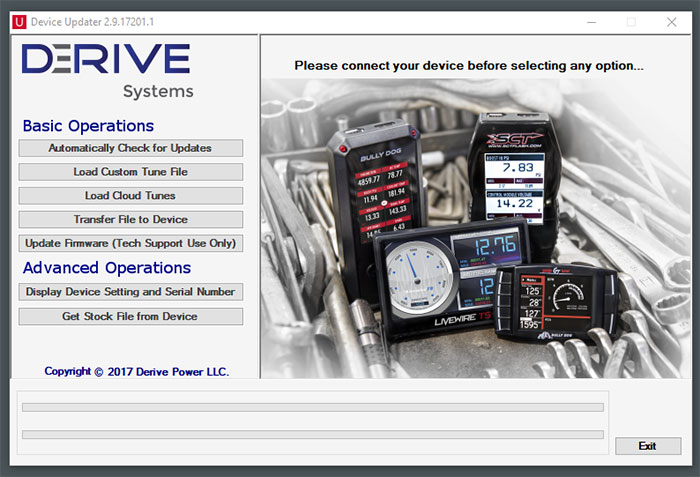Select the Load Cloud Tunes button
This screenshot has width=700, height=477.
click(130, 196)
